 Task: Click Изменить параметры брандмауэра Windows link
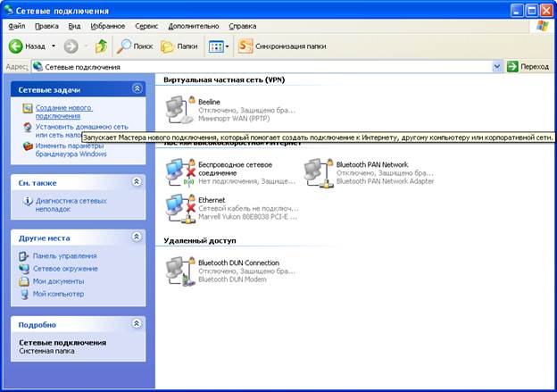(x=71, y=150)
